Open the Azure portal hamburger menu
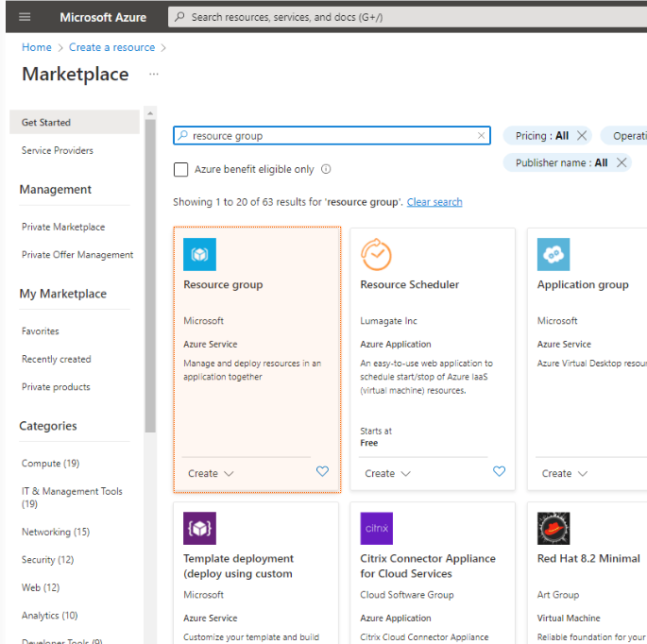 click(x=25, y=17)
